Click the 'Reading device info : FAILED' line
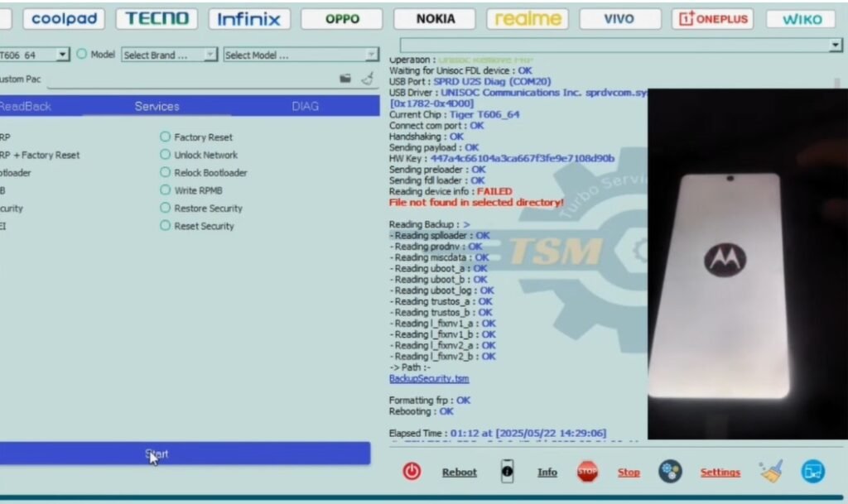This screenshot has height=504, width=848. pyautogui.click(x=450, y=191)
